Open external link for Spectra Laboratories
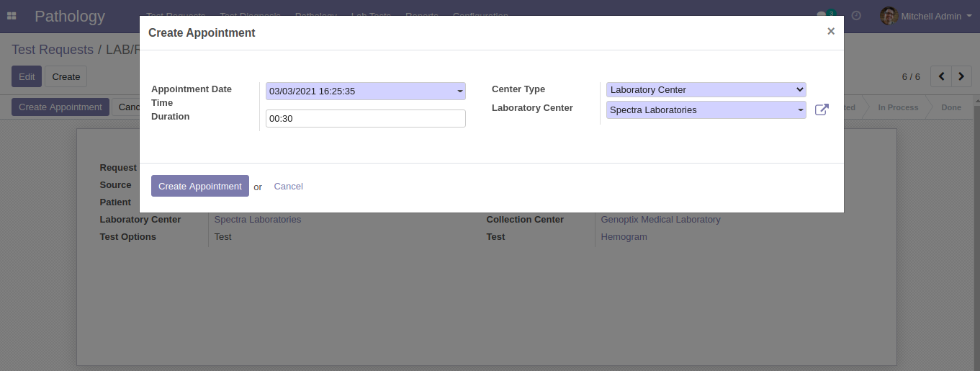The width and height of the screenshot is (980, 371). coord(822,110)
